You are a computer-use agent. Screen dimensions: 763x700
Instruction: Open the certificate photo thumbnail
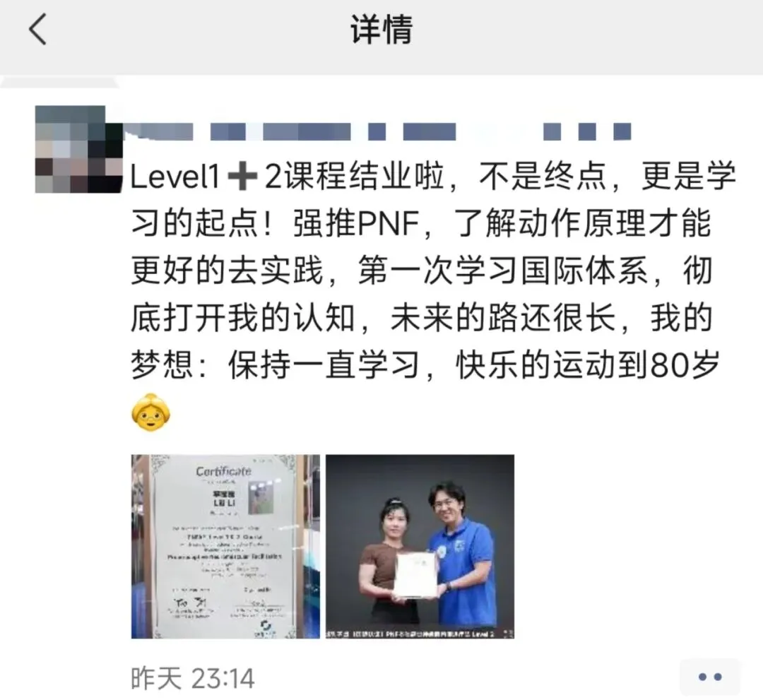225,546
